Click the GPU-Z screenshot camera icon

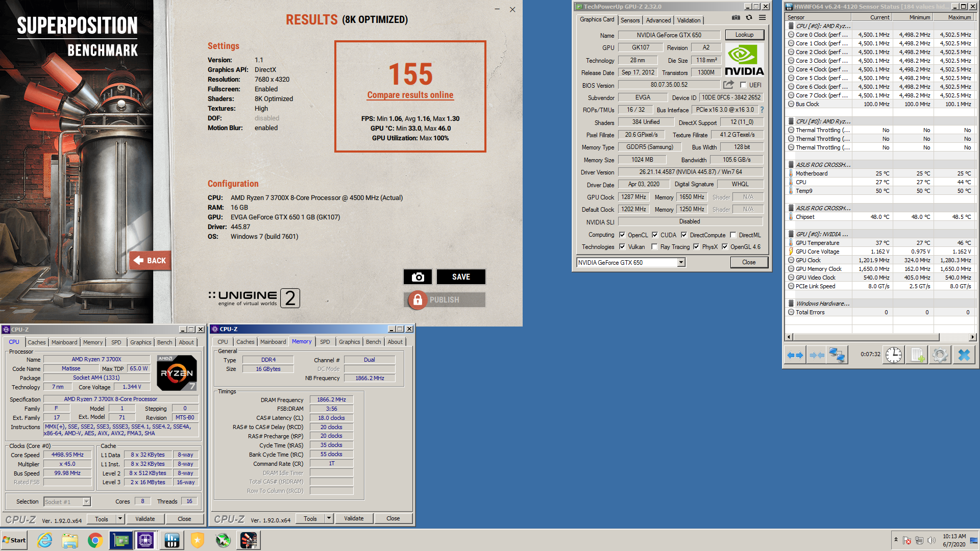click(x=736, y=18)
